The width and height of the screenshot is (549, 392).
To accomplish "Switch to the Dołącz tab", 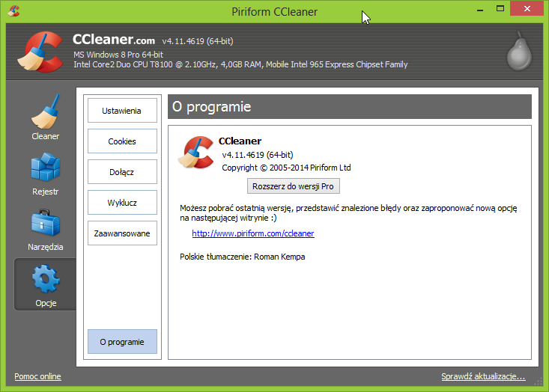I will click(122, 172).
